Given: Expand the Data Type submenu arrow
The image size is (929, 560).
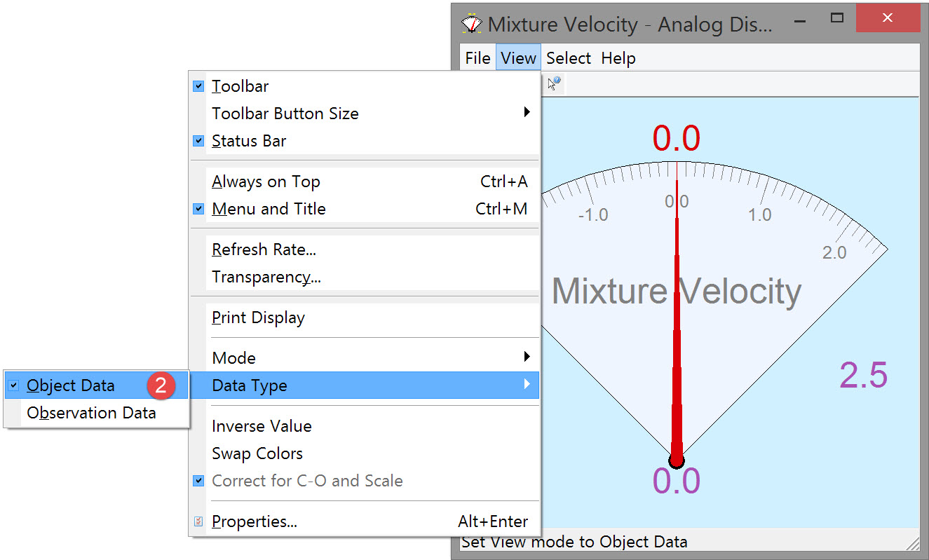Looking at the screenshot, I should pyautogui.click(x=527, y=385).
